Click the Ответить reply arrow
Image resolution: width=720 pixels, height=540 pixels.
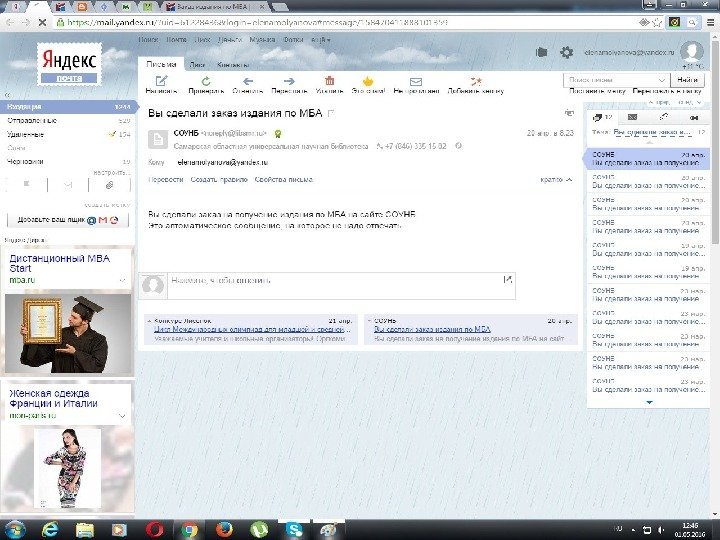pos(248,81)
